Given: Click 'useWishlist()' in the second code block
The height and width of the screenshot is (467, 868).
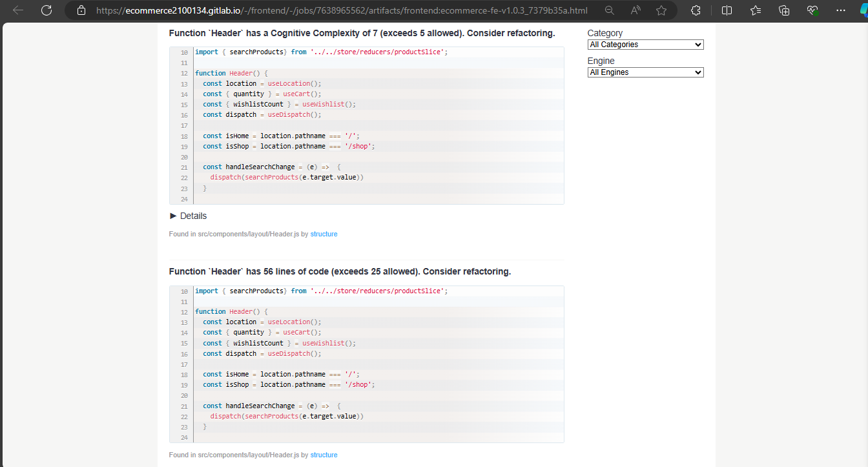Looking at the screenshot, I should tap(329, 343).
